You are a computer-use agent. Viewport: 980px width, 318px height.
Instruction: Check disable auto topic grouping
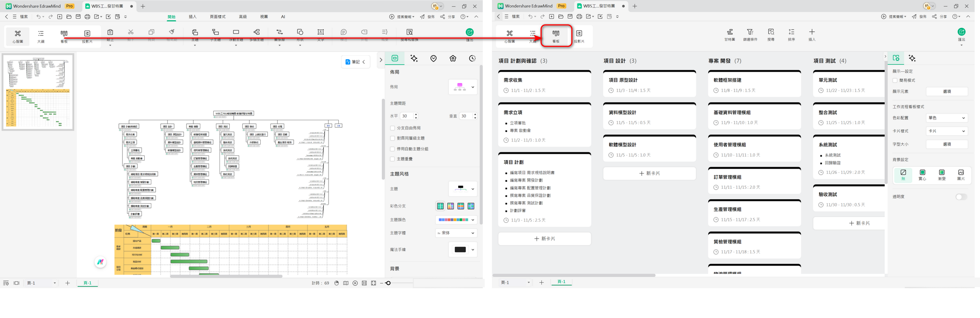click(x=392, y=149)
